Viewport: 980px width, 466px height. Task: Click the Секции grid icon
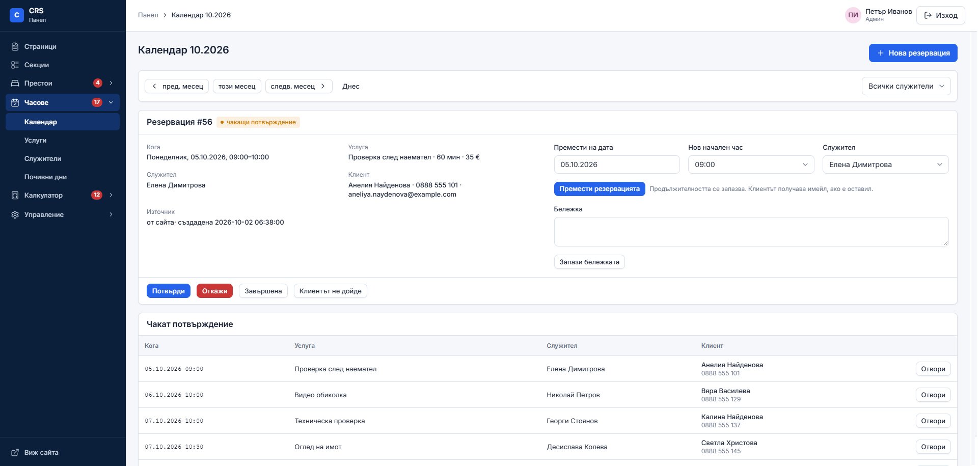[x=15, y=65]
